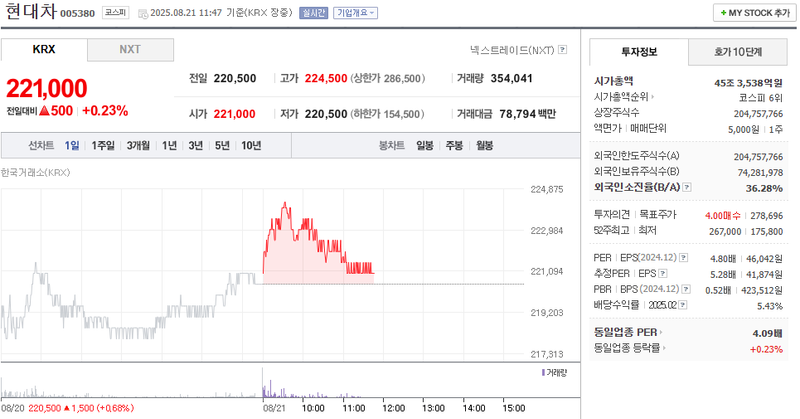Select the 투자정보 tab
Viewport: 800px width, 419px height.
[639, 52]
